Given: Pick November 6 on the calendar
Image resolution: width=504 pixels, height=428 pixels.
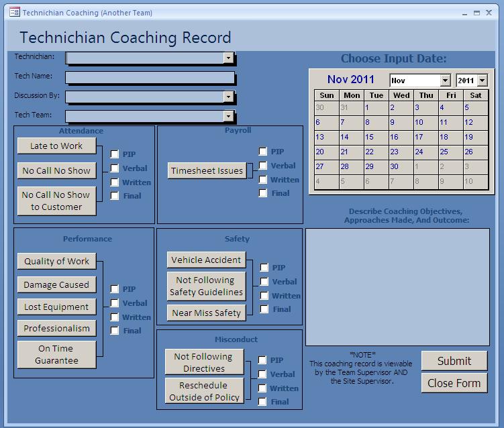Looking at the screenshot, I should pos(327,123).
